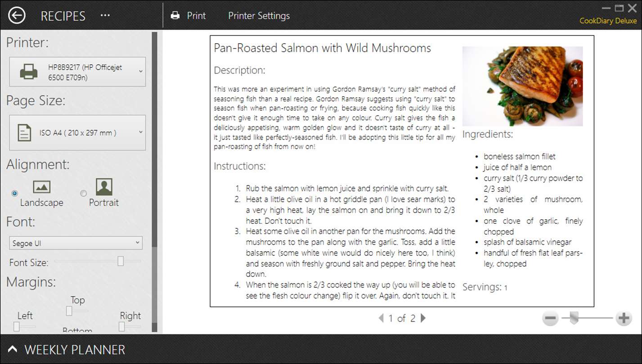
Task: Click the salmon dish photo in preview
Action: point(522,86)
